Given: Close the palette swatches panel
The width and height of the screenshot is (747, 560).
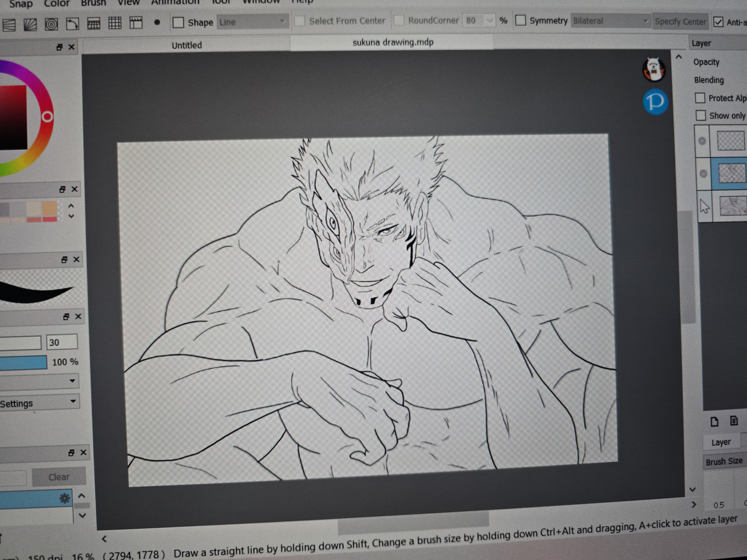Looking at the screenshot, I should click(74, 189).
